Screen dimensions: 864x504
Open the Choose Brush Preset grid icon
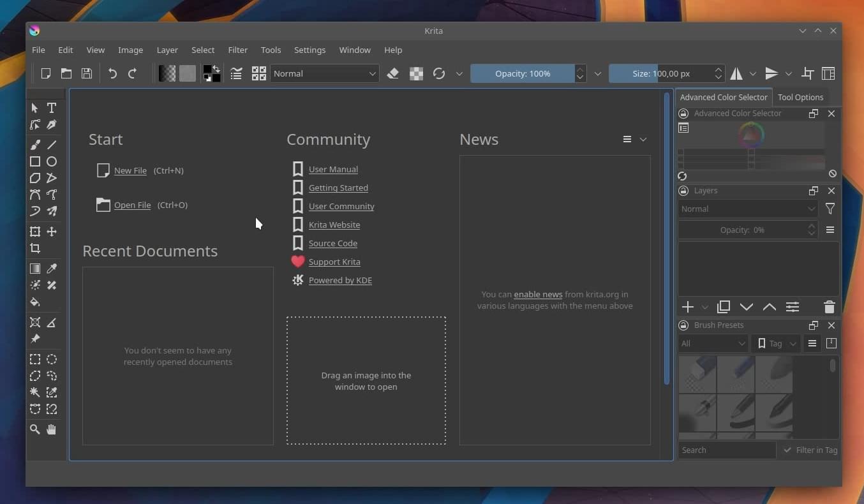tap(258, 73)
